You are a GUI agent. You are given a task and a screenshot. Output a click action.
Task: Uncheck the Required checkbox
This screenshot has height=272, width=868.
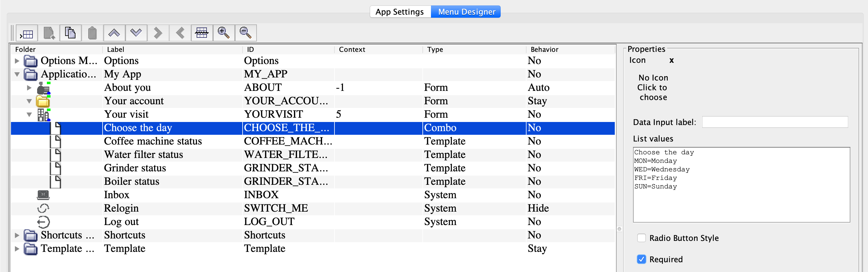[641, 259]
